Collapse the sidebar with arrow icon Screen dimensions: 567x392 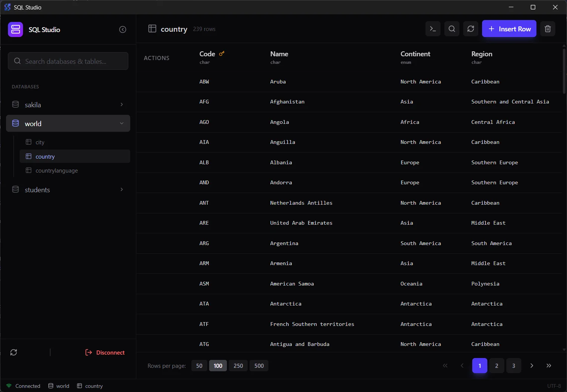click(x=123, y=29)
